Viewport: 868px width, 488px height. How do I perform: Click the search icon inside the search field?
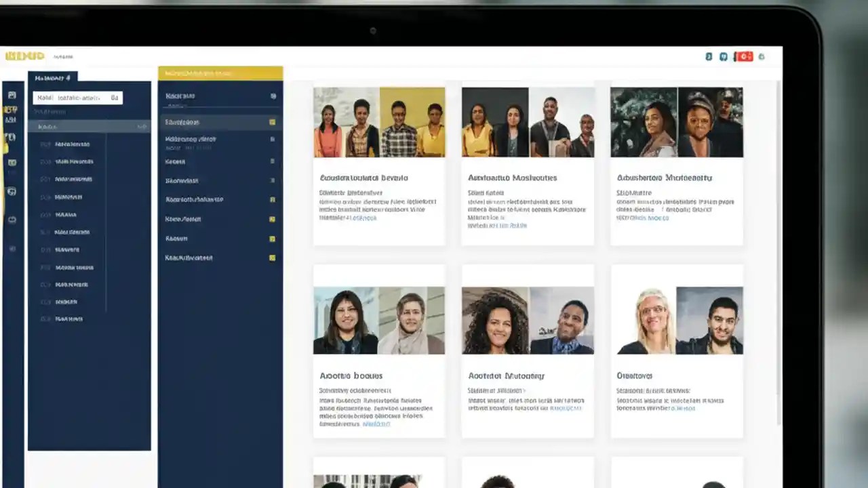point(114,98)
